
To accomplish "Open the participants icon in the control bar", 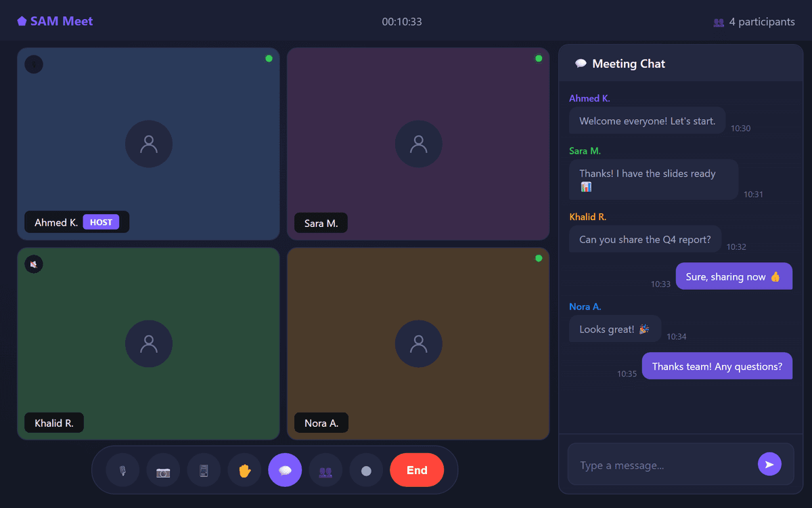I will pos(325,470).
